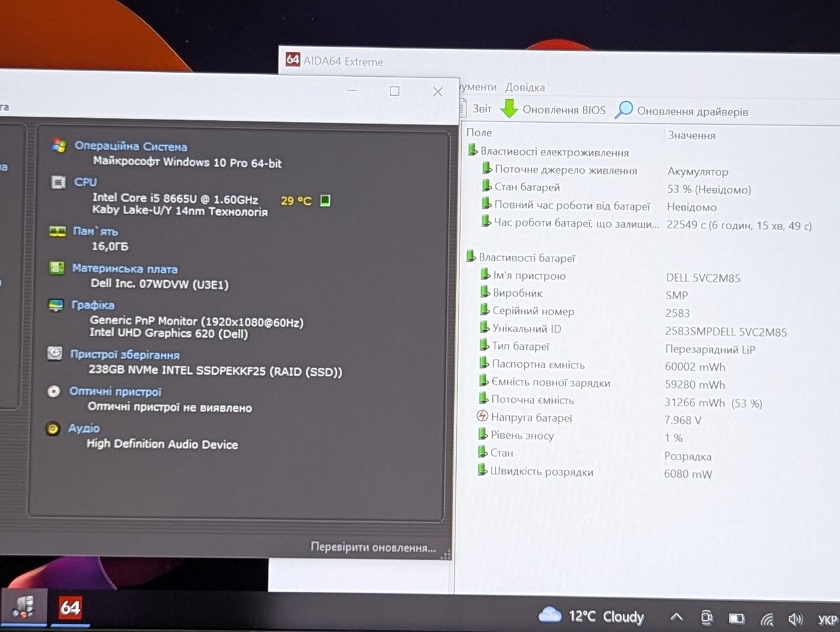Image resolution: width=840 pixels, height=632 pixels.
Task: Show hidden tray icons with the chevron
Action: point(677,617)
